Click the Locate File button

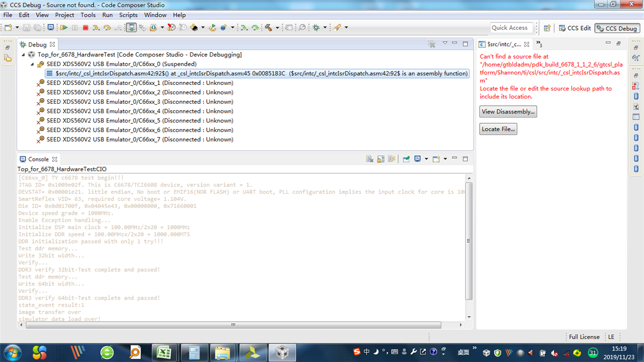(498, 129)
